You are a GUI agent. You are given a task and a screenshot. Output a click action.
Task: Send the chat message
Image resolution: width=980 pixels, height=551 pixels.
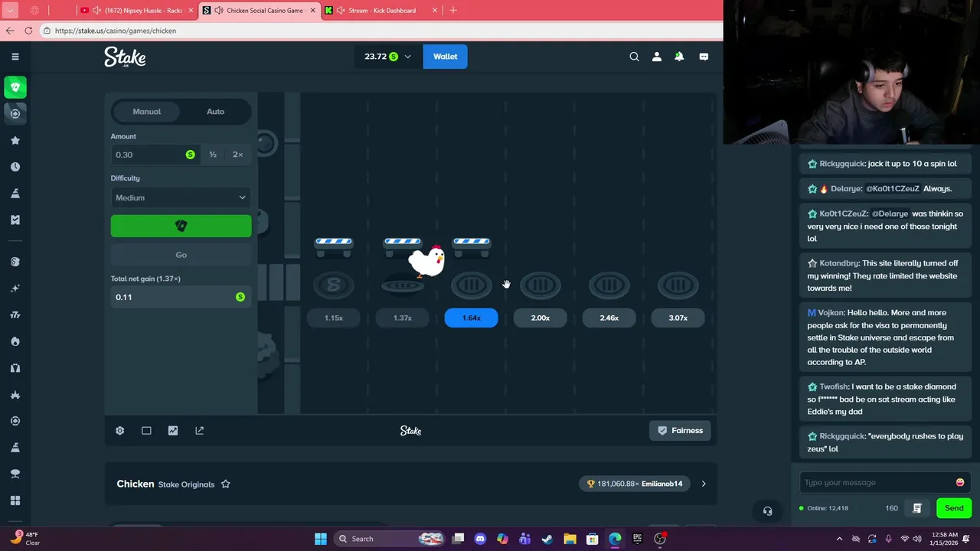(954, 508)
